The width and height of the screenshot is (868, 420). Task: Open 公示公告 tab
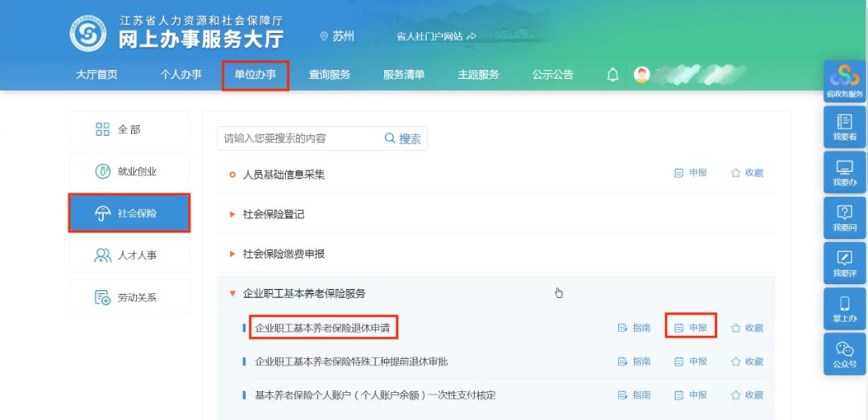(552, 75)
